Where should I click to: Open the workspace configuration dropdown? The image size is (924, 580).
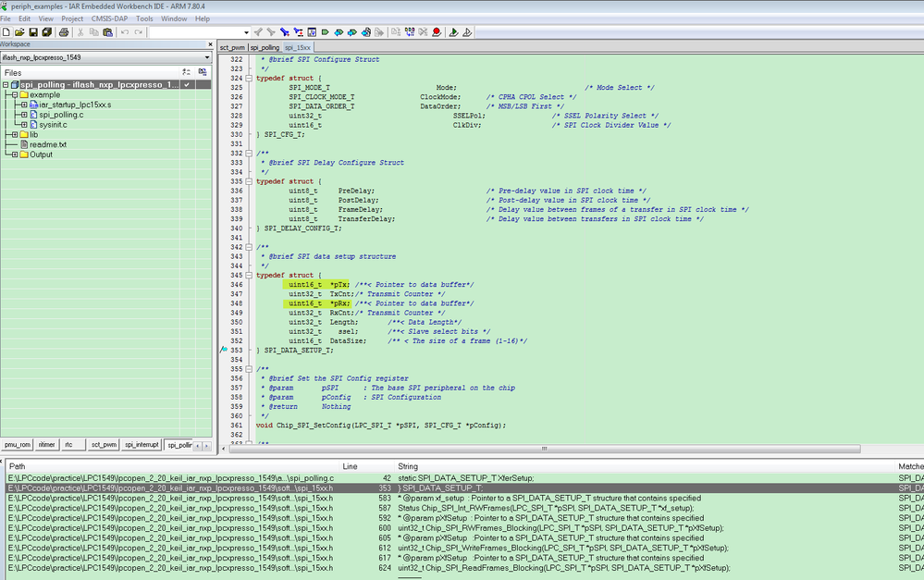coord(207,57)
